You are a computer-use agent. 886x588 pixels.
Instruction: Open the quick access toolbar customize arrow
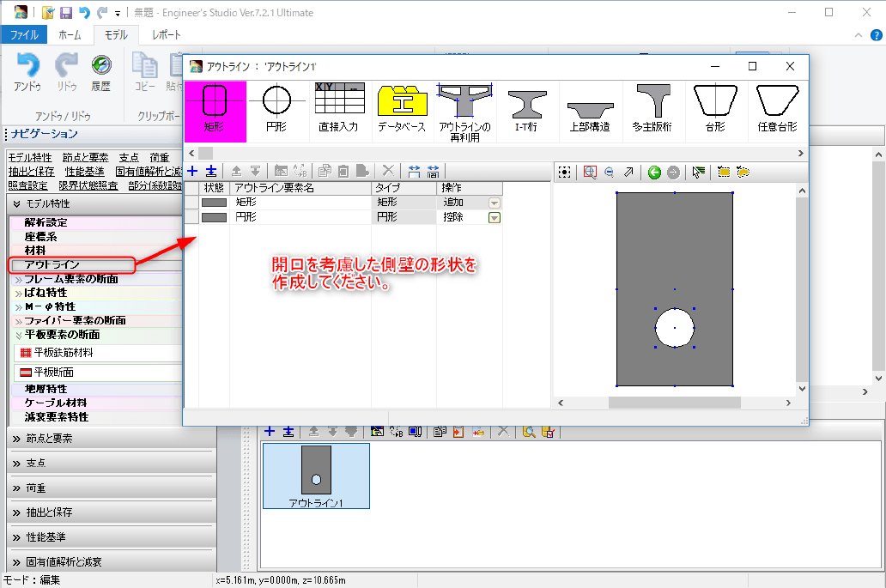tap(118, 13)
